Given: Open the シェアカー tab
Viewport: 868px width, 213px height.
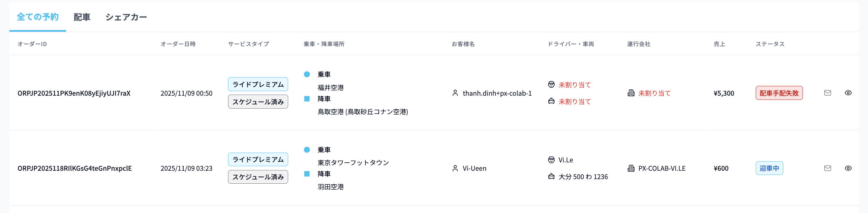Looking at the screenshot, I should click(x=126, y=17).
